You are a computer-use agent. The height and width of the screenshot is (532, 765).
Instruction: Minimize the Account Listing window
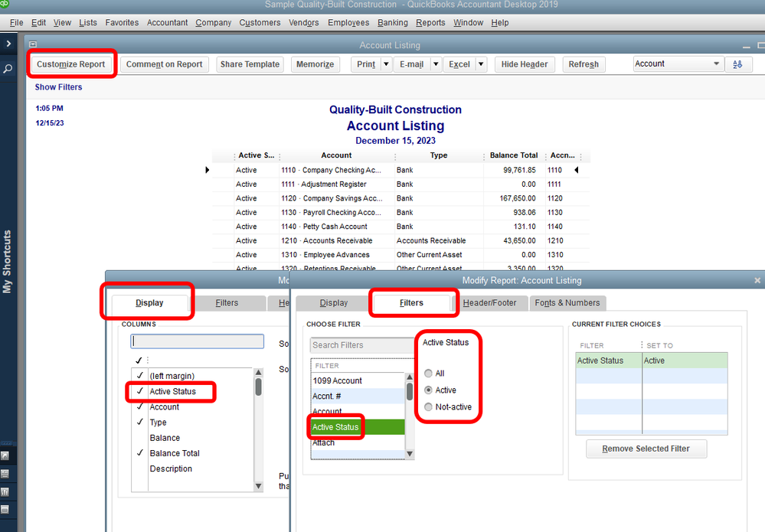click(x=746, y=46)
